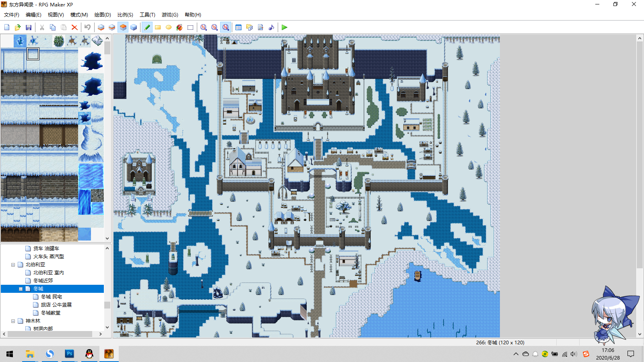Collapse the 冬城 map tree node
Viewport: 644px width, 362px height.
tap(21, 289)
